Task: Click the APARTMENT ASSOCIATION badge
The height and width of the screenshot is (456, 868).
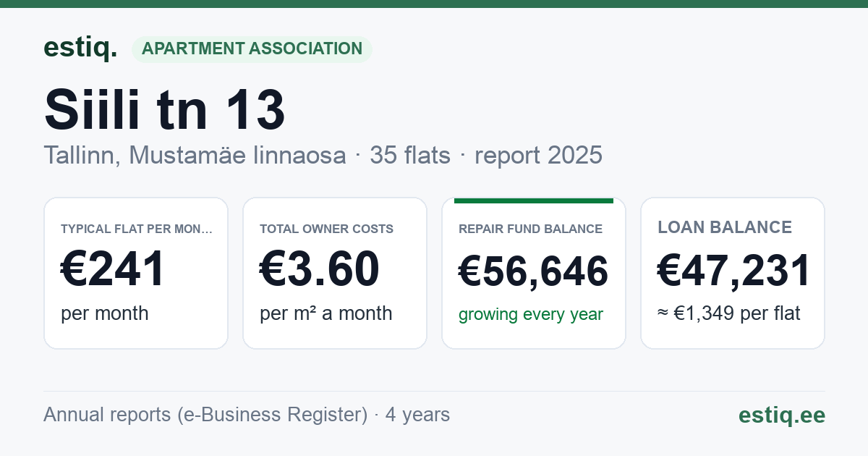Action: point(252,49)
